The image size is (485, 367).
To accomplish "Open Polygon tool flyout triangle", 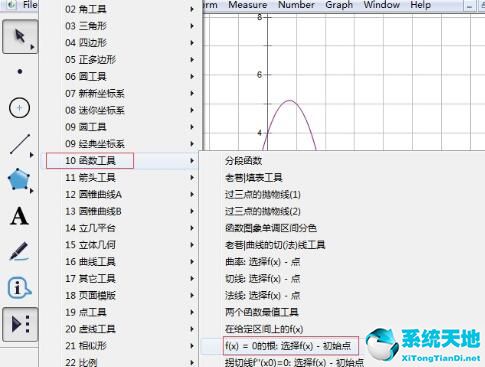I will [32, 191].
